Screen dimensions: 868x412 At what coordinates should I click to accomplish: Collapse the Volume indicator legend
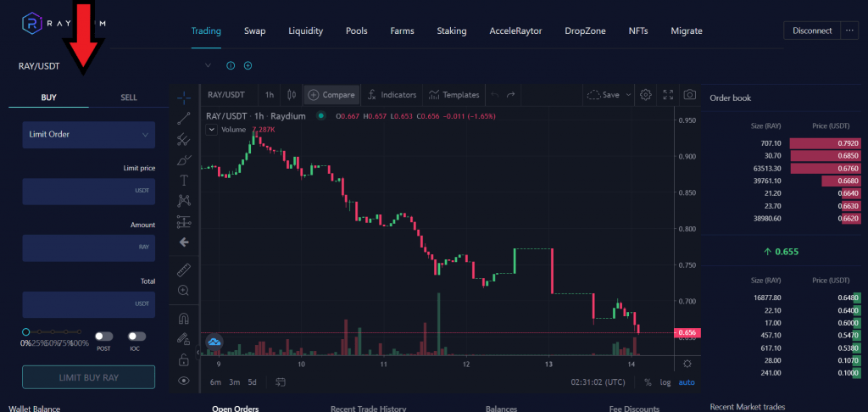click(x=210, y=130)
